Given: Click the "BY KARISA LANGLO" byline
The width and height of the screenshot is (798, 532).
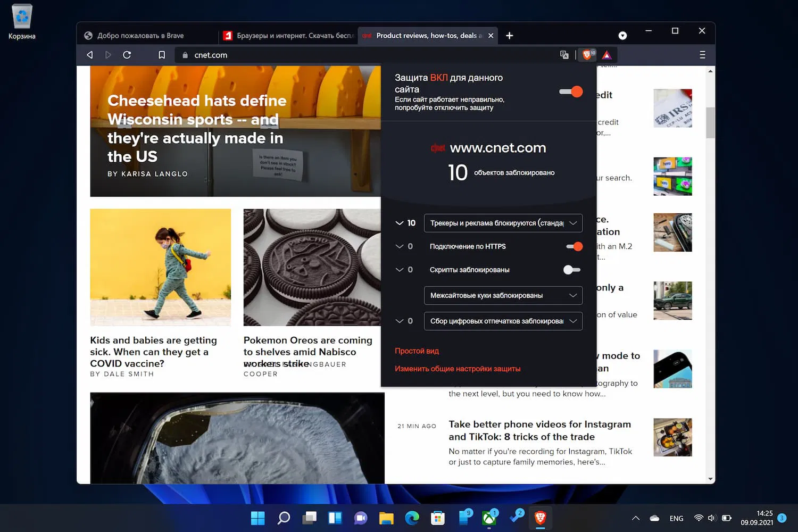Looking at the screenshot, I should pyautogui.click(x=147, y=174).
